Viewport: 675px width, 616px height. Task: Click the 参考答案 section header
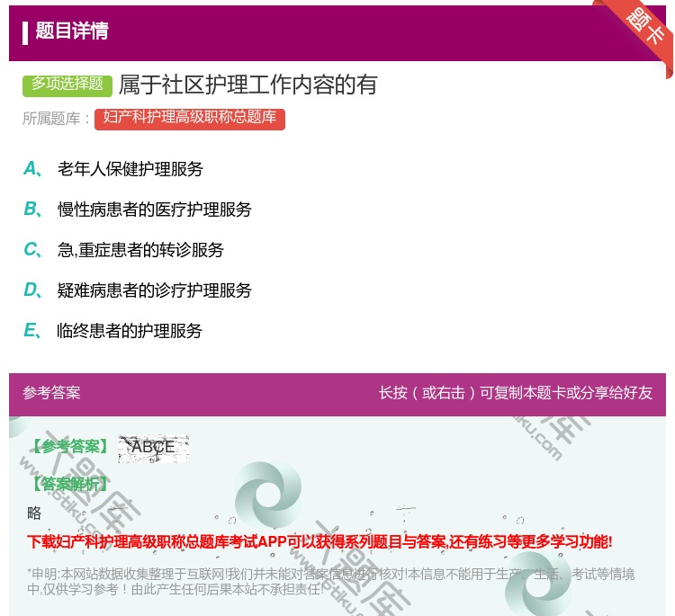(x=51, y=393)
